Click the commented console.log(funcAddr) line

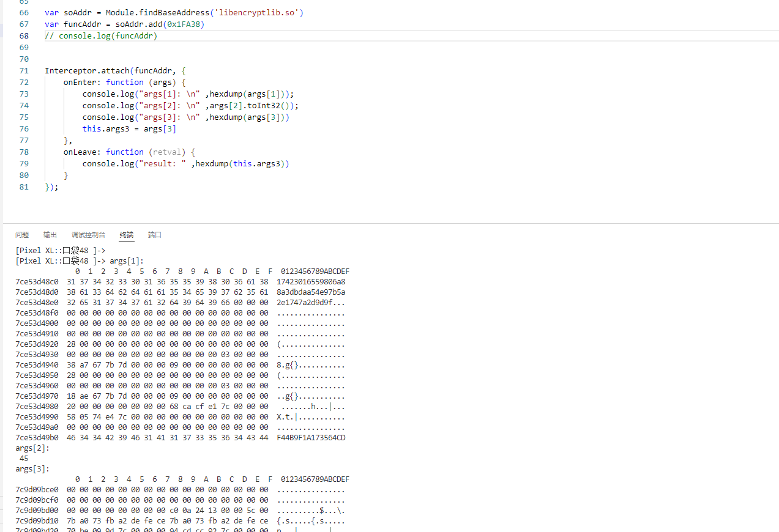tap(101, 36)
